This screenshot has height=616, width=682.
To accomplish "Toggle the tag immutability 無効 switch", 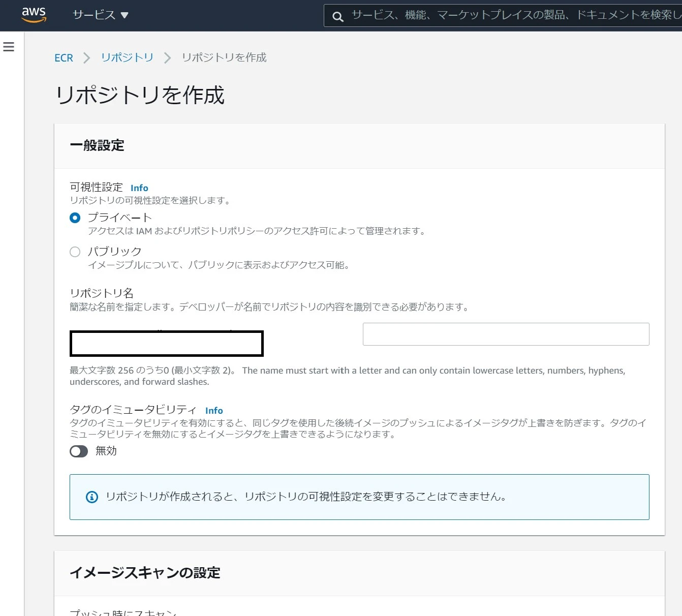I will point(79,451).
